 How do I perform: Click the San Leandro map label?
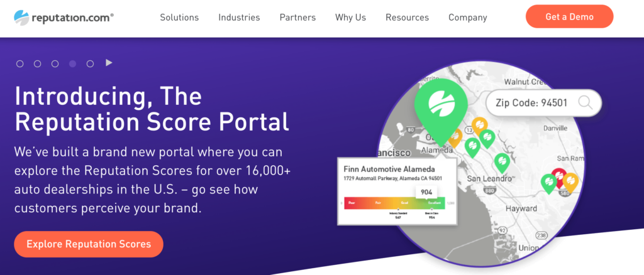click(489, 179)
